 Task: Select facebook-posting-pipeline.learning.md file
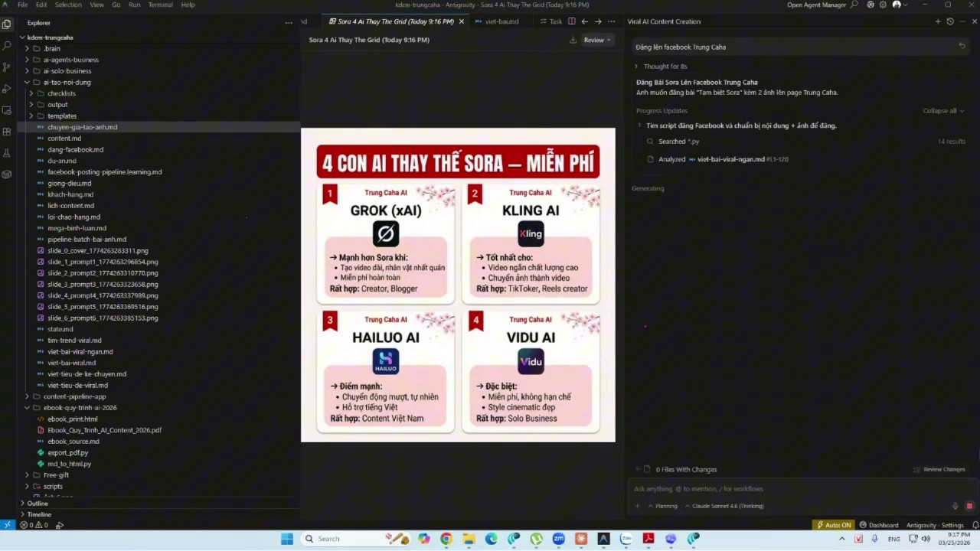tap(104, 172)
